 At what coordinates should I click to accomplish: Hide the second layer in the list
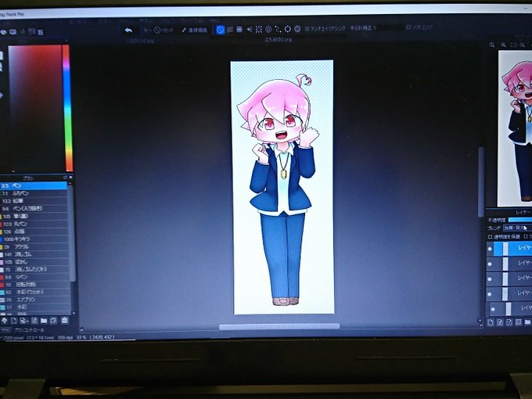coord(490,264)
